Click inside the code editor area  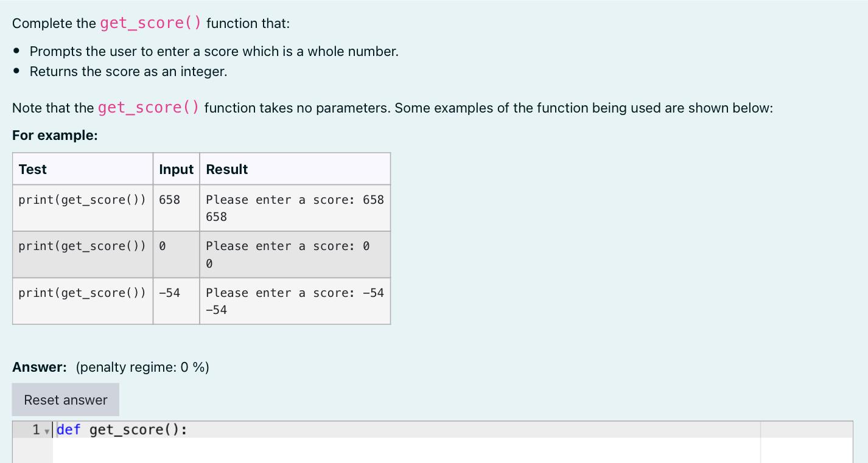coord(365,444)
